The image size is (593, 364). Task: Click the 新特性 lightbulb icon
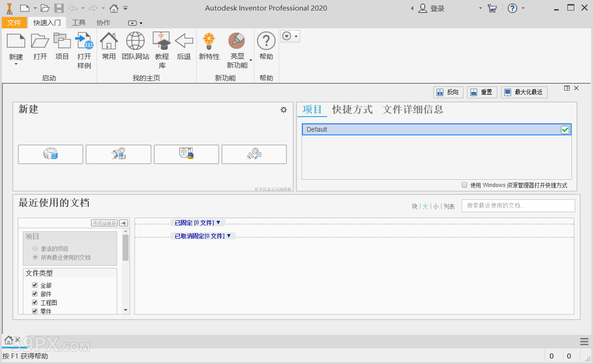209,41
